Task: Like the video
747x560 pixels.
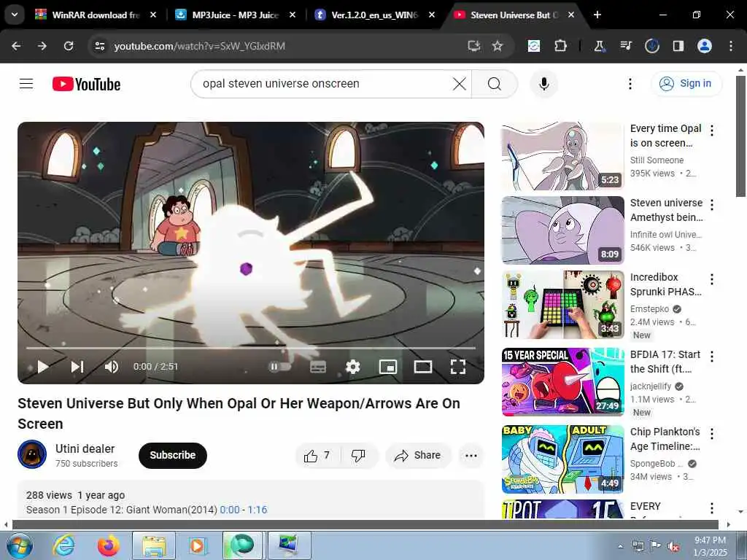Action: click(317, 456)
